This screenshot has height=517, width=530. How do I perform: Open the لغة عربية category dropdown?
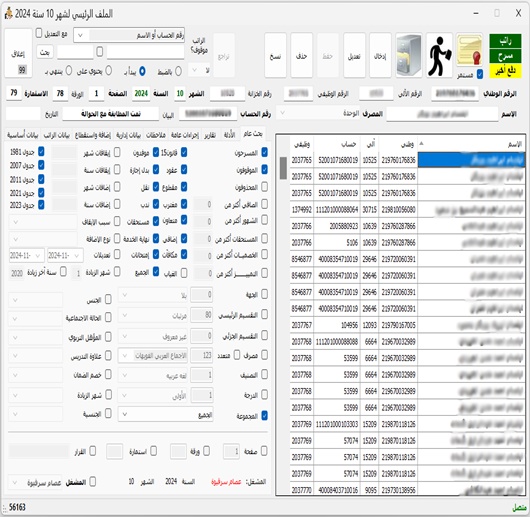153,375
